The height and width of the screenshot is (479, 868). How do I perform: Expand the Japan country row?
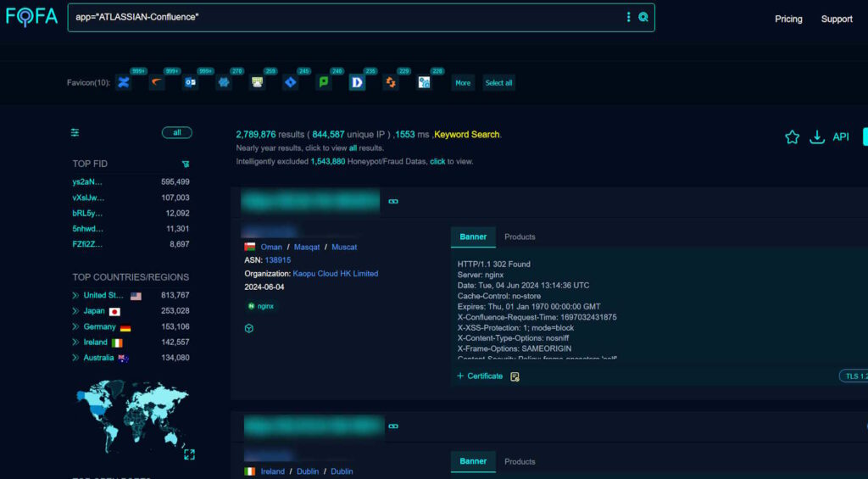tap(75, 310)
